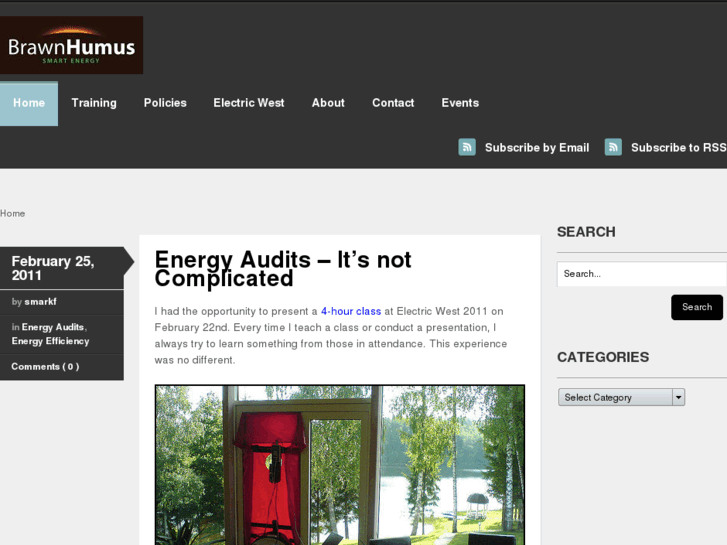Open the About page

coord(328,103)
